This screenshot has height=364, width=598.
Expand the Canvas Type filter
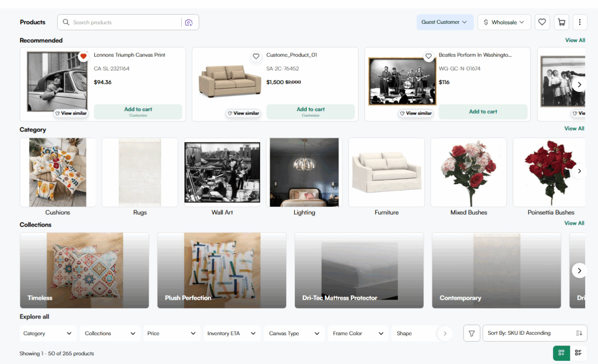coord(294,334)
